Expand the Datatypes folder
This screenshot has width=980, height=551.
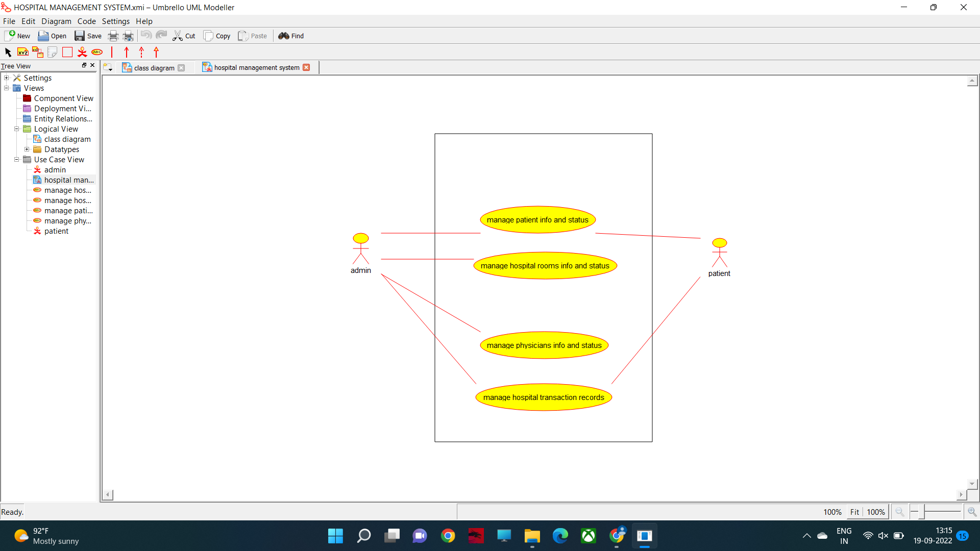27,149
